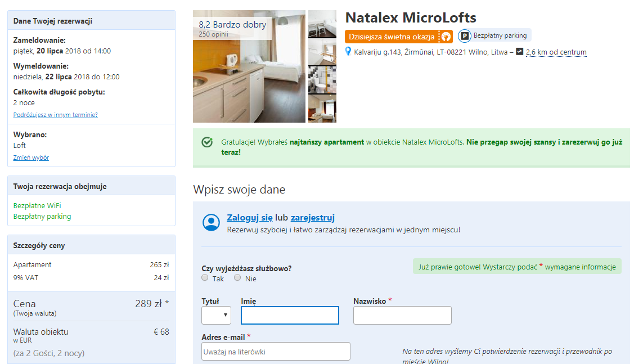Click the parking P icon

click(x=465, y=36)
